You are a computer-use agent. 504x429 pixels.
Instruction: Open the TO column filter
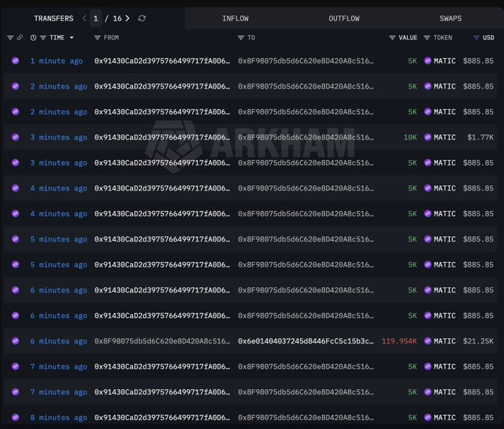(241, 38)
